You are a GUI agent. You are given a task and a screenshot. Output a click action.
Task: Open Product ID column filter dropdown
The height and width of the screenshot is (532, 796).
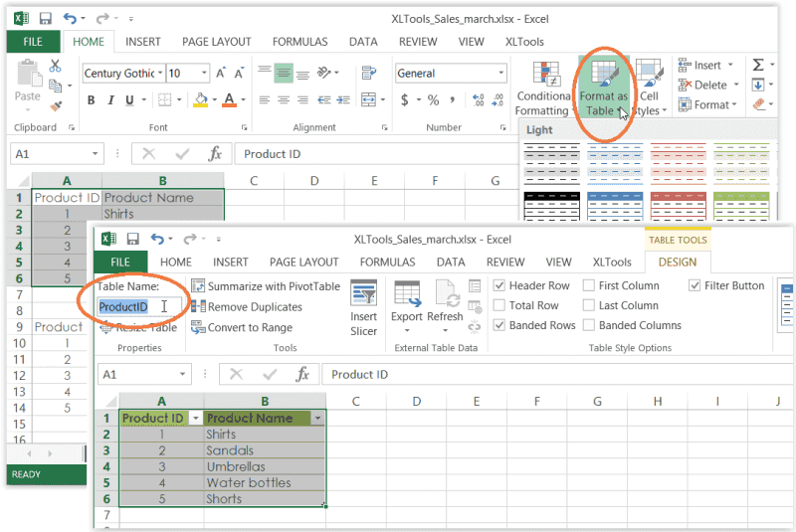195,419
